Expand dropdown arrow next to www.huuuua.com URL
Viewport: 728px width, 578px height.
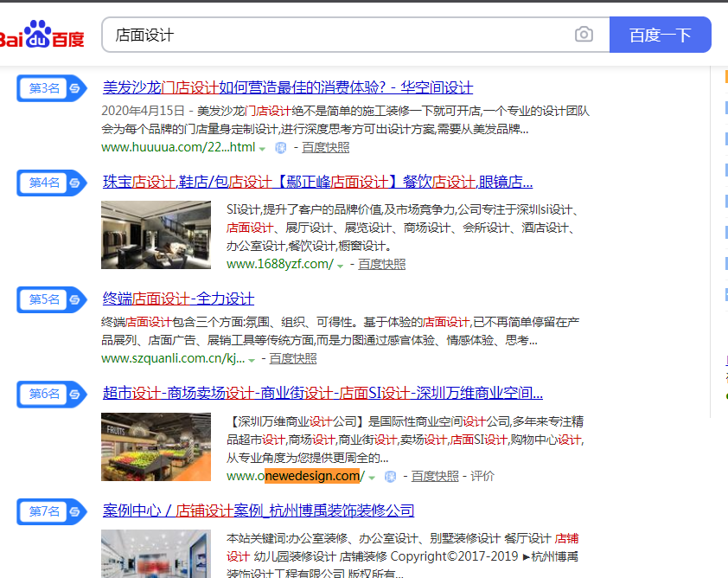[262, 149]
